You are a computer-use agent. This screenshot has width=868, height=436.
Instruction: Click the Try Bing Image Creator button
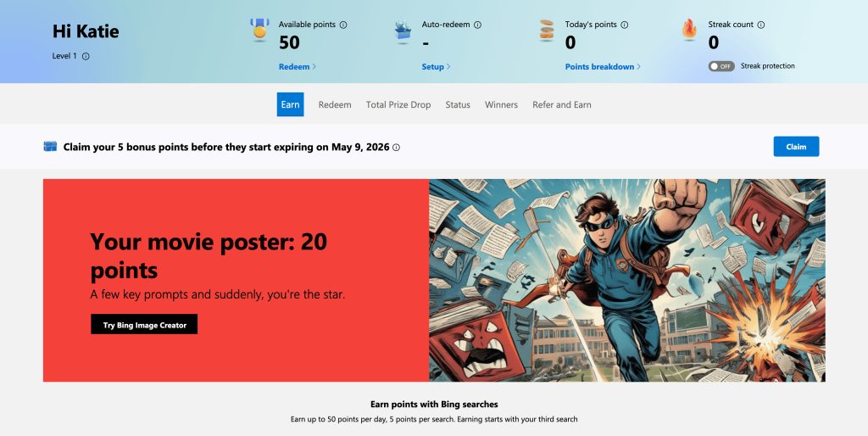click(x=144, y=325)
